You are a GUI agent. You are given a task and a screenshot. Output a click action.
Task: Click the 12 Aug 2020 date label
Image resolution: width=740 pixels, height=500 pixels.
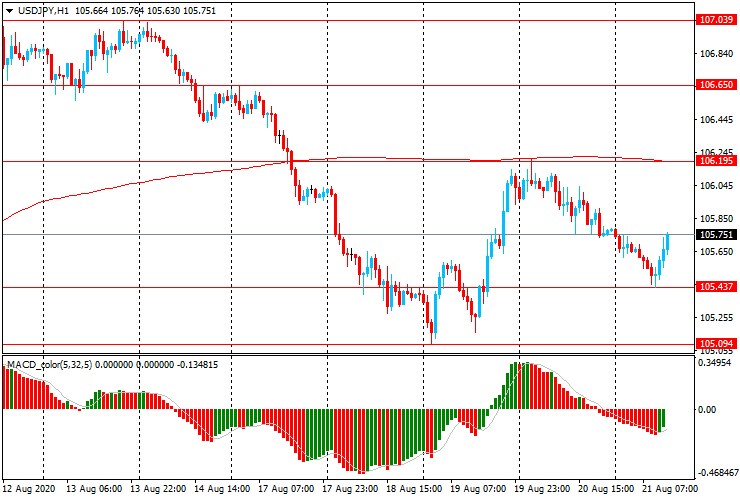pyautogui.click(x=29, y=488)
